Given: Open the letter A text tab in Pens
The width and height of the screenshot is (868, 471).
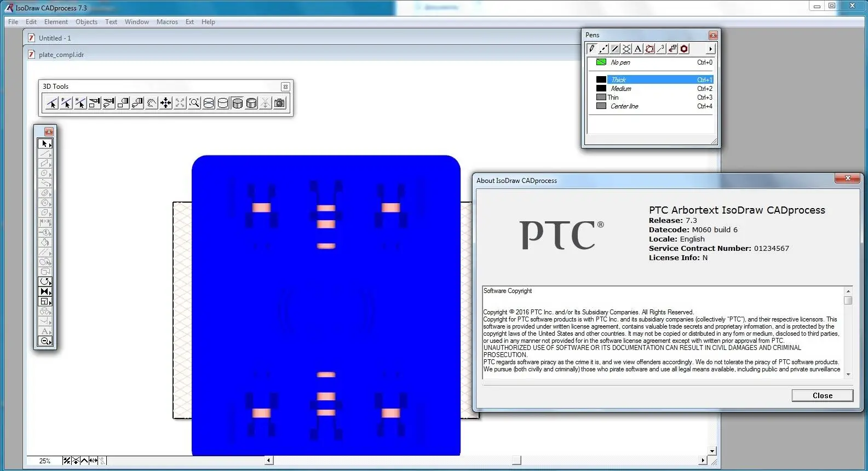Looking at the screenshot, I should coord(638,49).
